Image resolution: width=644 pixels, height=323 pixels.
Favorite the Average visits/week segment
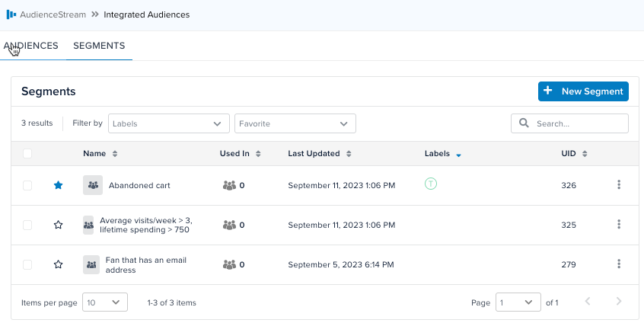(58, 225)
